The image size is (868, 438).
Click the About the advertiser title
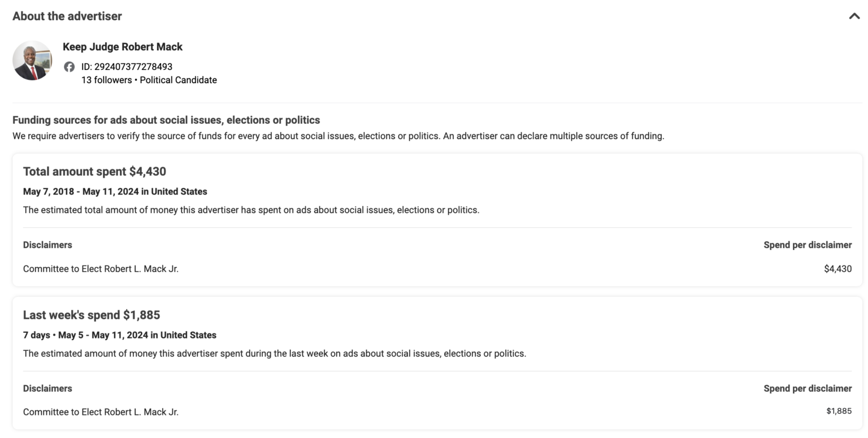coord(67,16)
